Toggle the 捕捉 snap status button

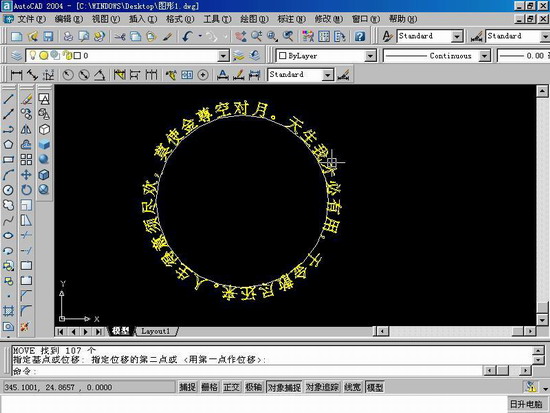click(x=188, y=387)
